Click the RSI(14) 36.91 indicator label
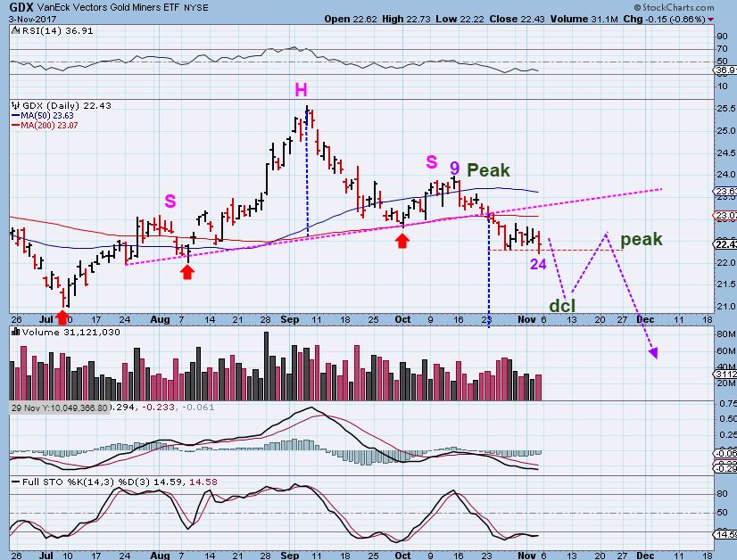The height and width of the screenshot is (560, 737). click(57, 31)
